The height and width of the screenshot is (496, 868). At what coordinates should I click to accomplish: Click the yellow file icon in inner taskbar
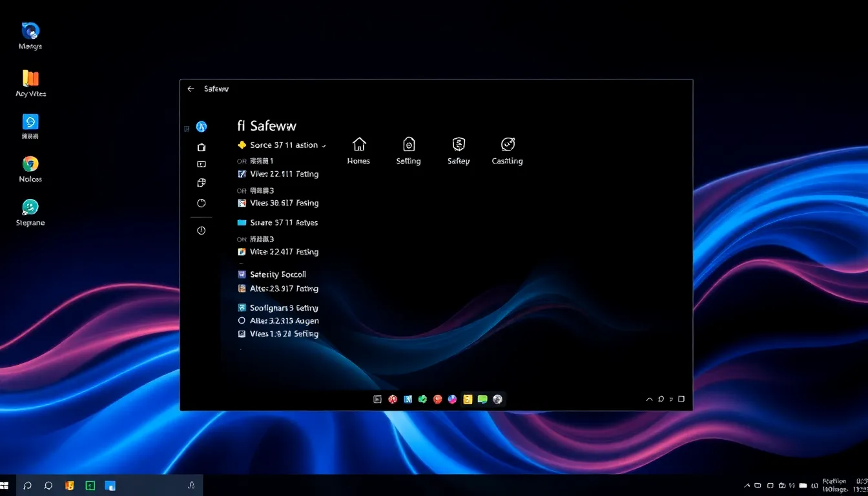[468, 400]
